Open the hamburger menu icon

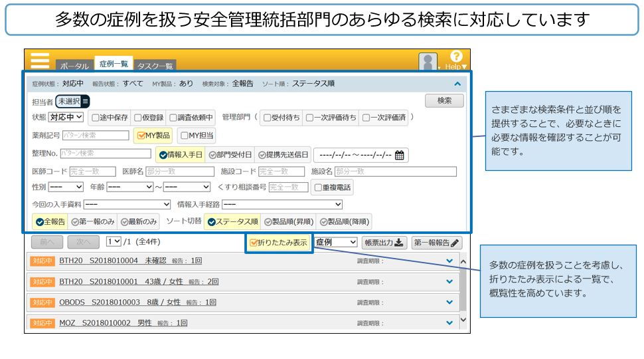click(40, 60)
